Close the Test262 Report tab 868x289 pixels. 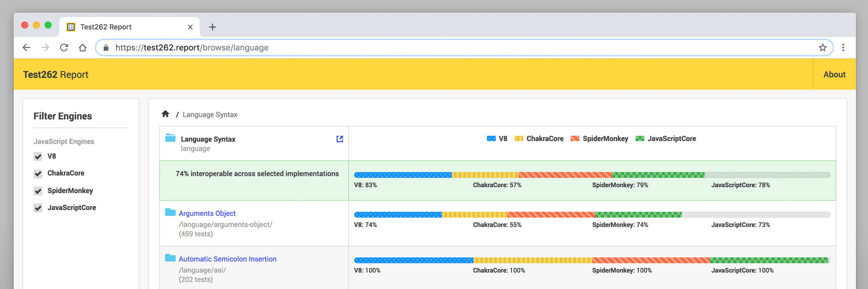190,27
